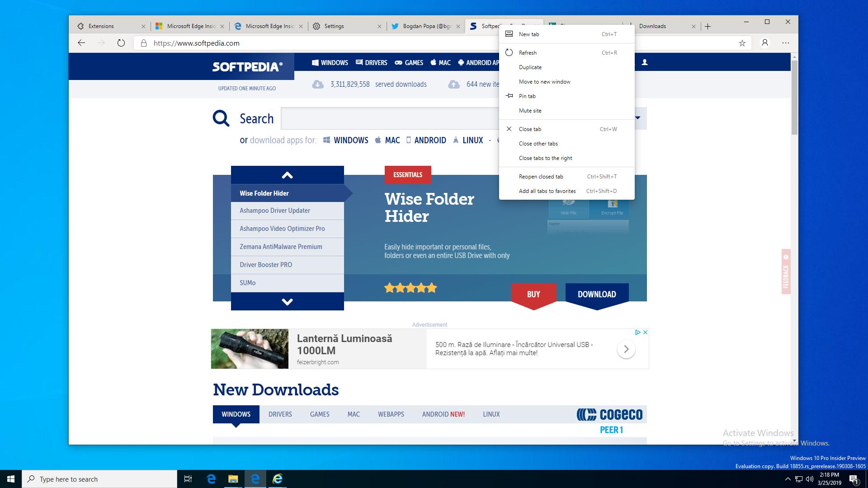Open Windows Start menu
This screenshot has width=868, height=488.
(x=11, y=479)
